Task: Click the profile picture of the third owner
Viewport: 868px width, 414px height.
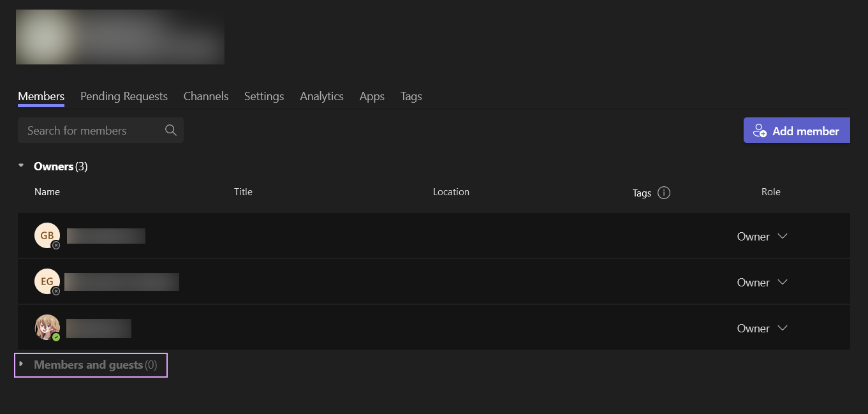Action: tap(47, 327)
